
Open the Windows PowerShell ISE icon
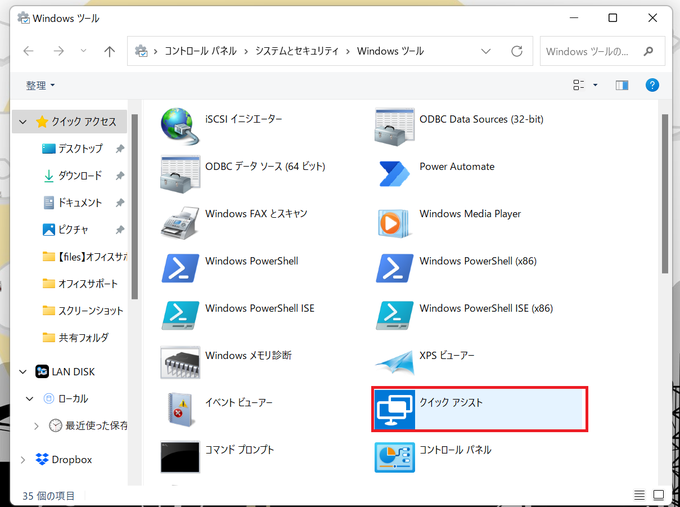click(x=180, y=315)
